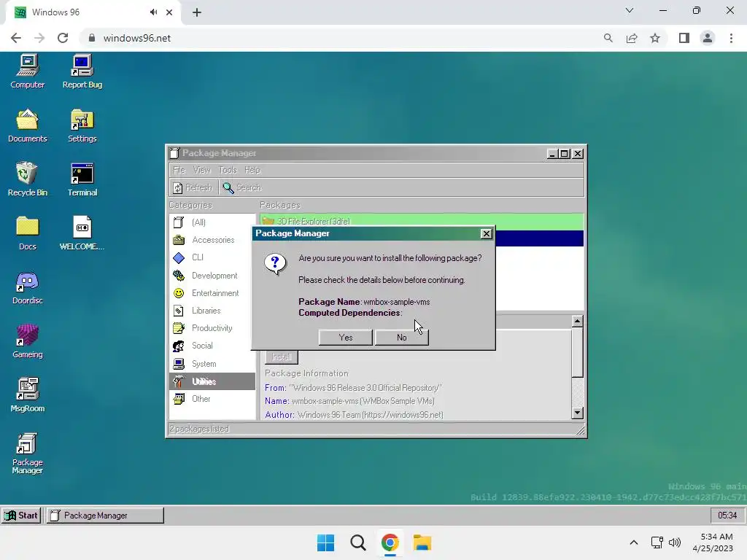Launch the Doordisc app icon
Screen dimensions: 747x560
28,287
